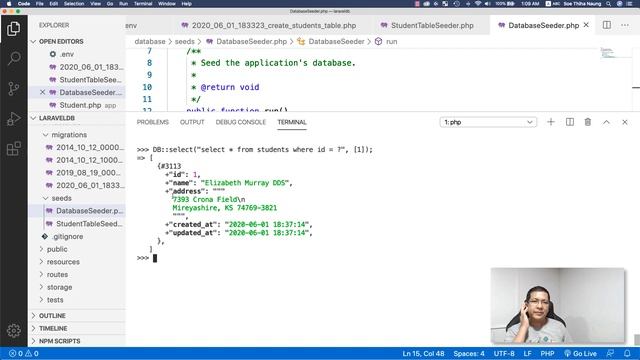Go to line via Ln 15, Col 48
This screenshot has height=360, width=640.
(423, 353)
